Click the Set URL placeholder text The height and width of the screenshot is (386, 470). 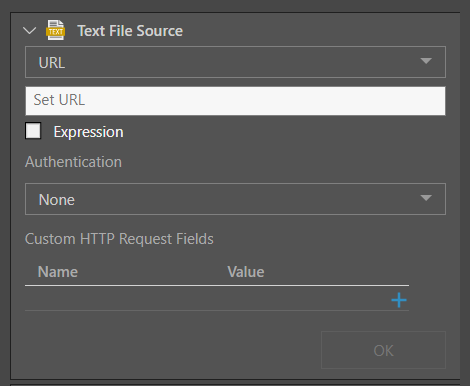coord(59,100)
